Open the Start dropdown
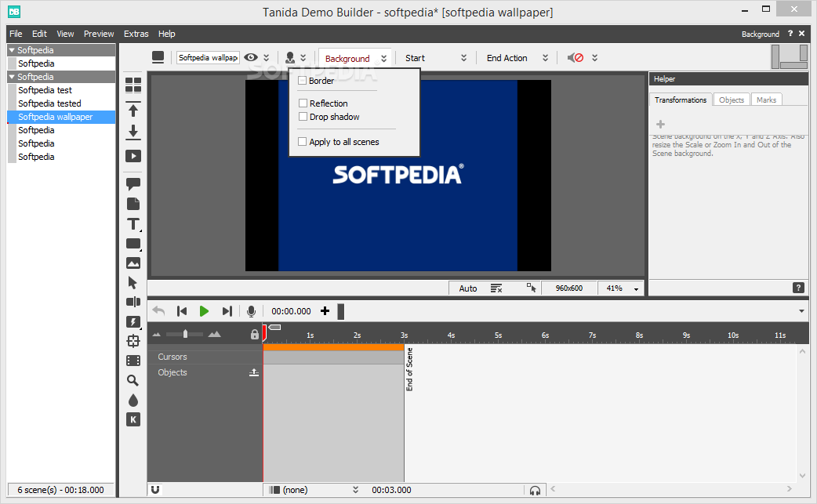Image resolution: width=817 pixels, height=504 pixels. point(463,58)
